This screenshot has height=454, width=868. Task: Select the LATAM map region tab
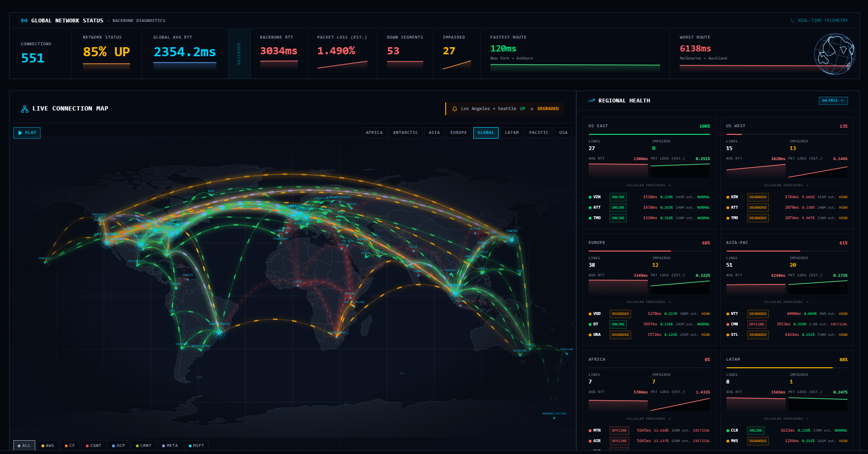click(x=512, y=132)
